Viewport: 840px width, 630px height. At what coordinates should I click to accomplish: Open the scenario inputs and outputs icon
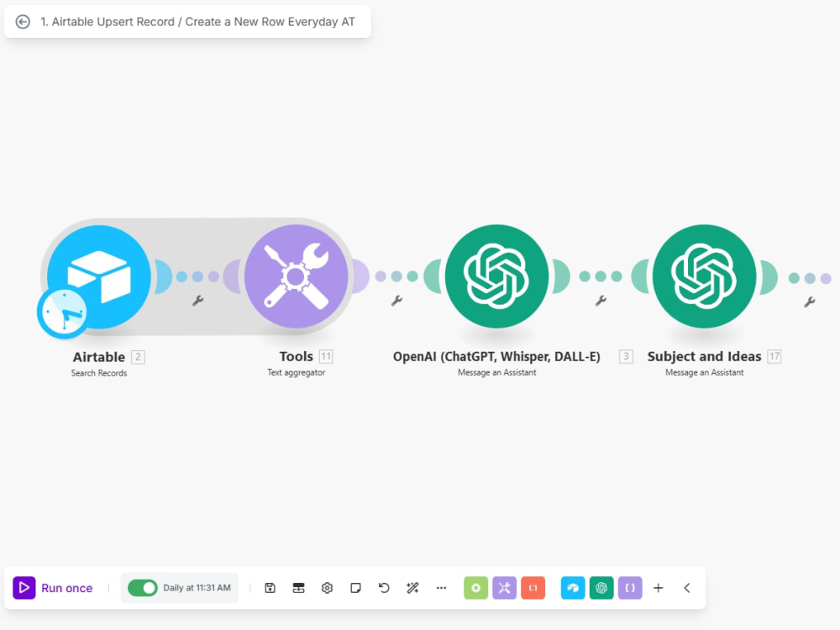[x=298, y=588]
